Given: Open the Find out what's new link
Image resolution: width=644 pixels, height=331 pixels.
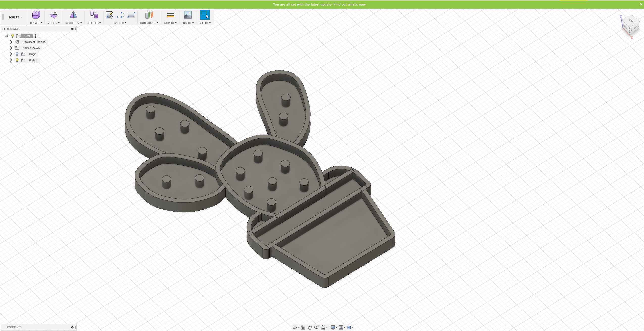Looking at the screenshot, I should pos(350,4).
